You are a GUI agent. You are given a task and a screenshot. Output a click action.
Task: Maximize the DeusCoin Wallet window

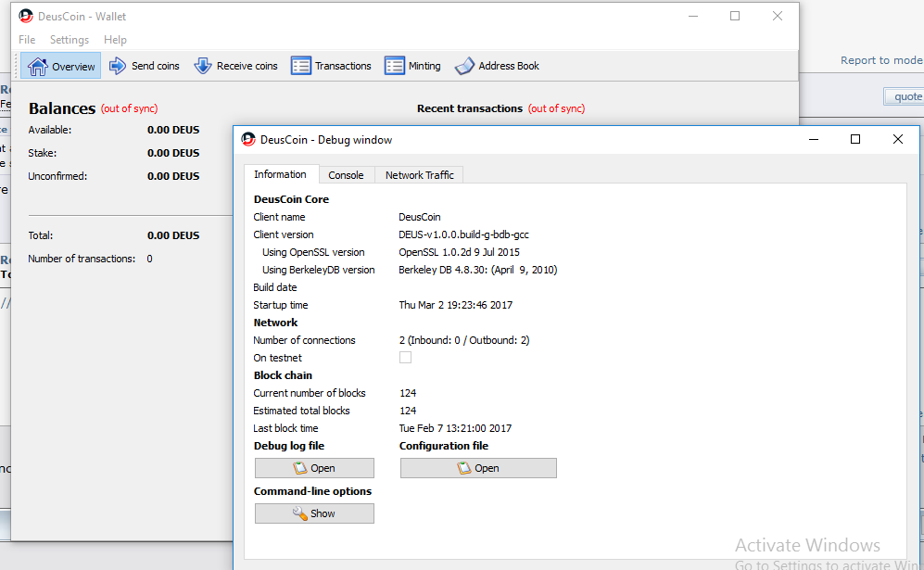click(x=735, y=16)
